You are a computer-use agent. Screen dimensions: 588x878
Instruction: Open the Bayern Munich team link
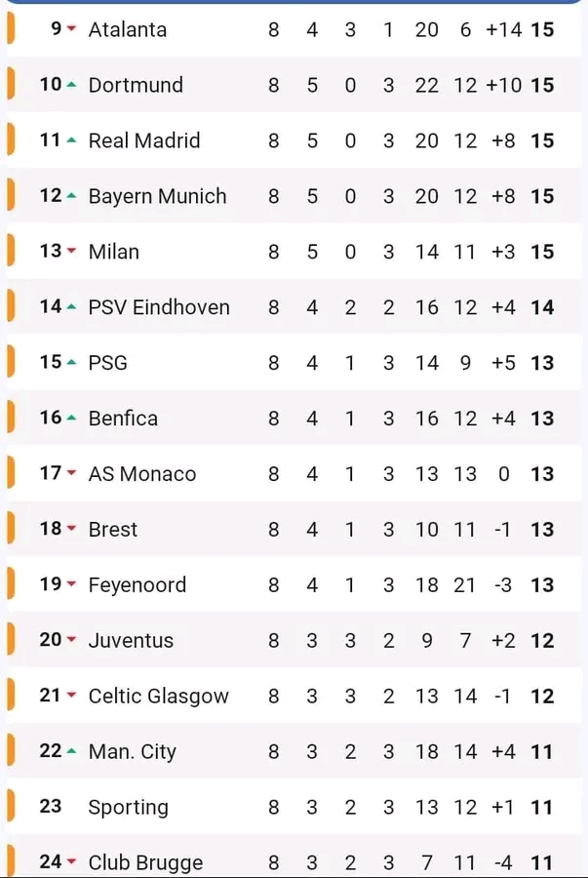coord(157,196)
